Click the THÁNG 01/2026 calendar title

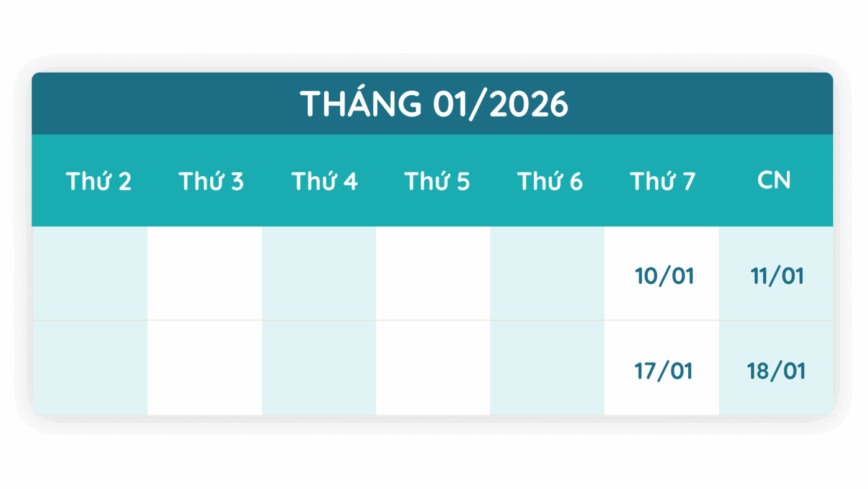coord(433,104)
